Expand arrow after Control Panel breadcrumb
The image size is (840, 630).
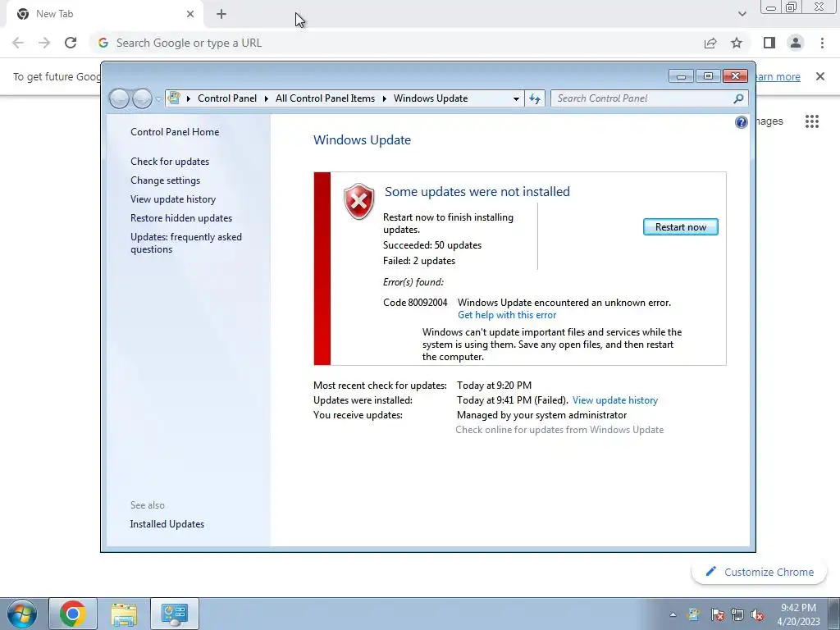pyautogui.click(x=267, y=98)
